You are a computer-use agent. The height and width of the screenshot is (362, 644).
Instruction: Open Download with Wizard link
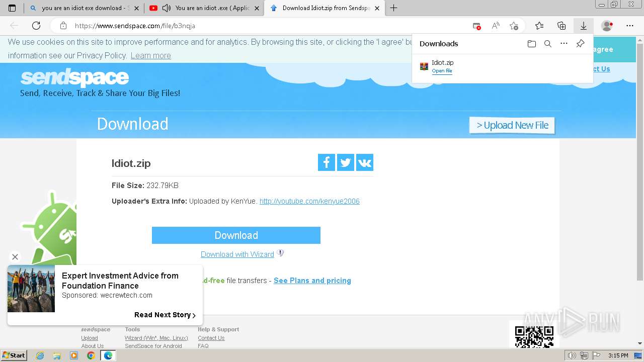coord(237,254)
